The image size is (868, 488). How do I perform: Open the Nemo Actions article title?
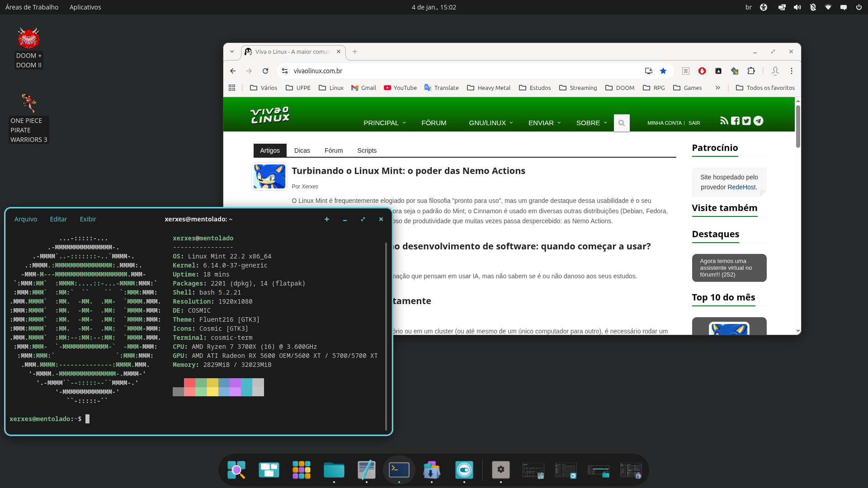(408, 171)
